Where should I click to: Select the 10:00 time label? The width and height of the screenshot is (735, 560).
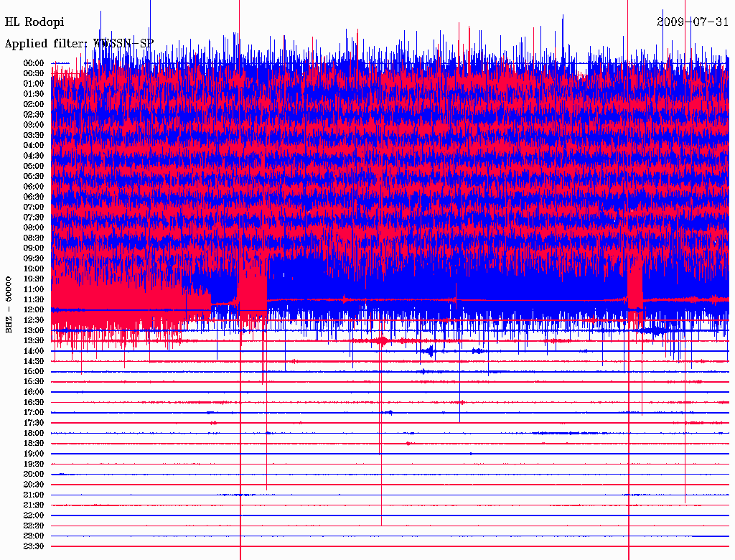click(34, 269)
